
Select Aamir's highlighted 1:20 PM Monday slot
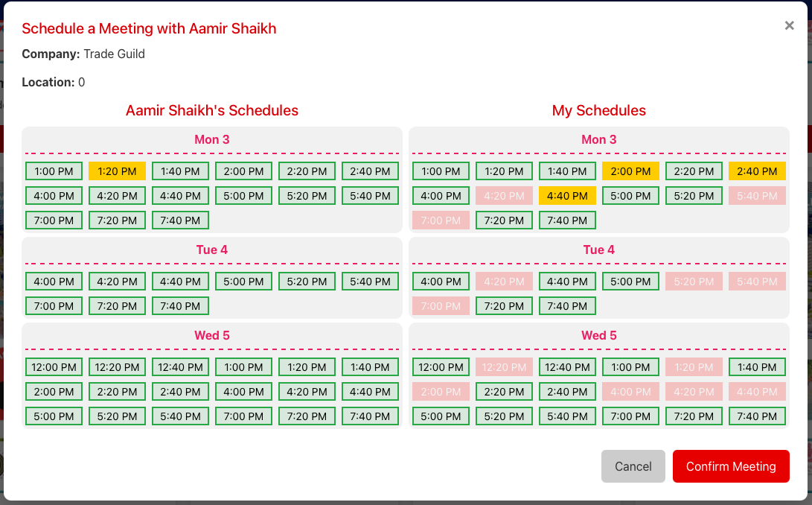pyautogui.click(x=117, y=171)
